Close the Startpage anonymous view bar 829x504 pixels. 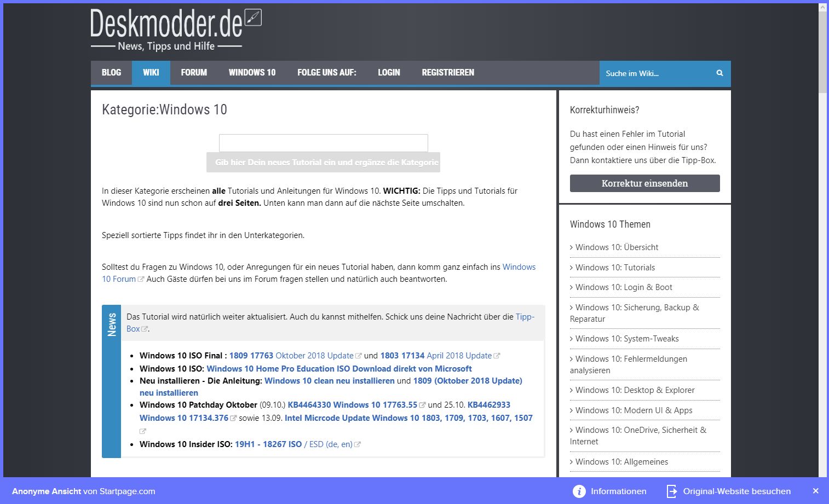815,491
